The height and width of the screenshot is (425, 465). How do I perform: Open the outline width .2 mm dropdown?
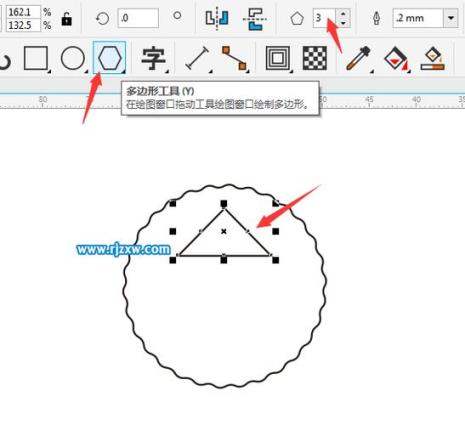coord(451,18)
